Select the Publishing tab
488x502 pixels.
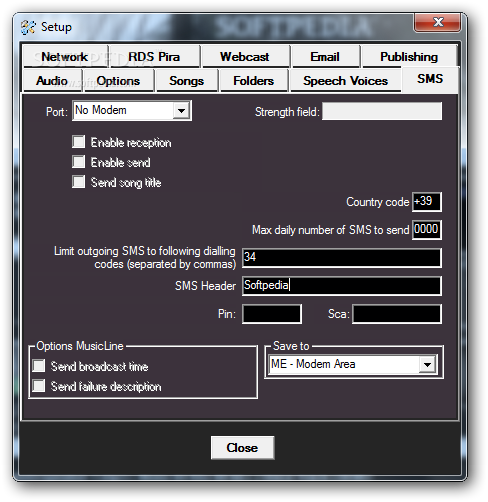[409, 57]
